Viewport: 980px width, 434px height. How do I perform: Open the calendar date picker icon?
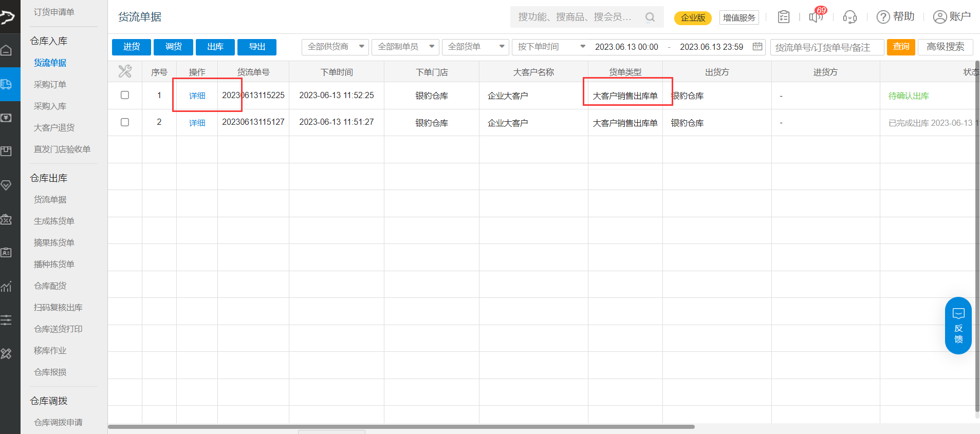(x=757, y=47)
